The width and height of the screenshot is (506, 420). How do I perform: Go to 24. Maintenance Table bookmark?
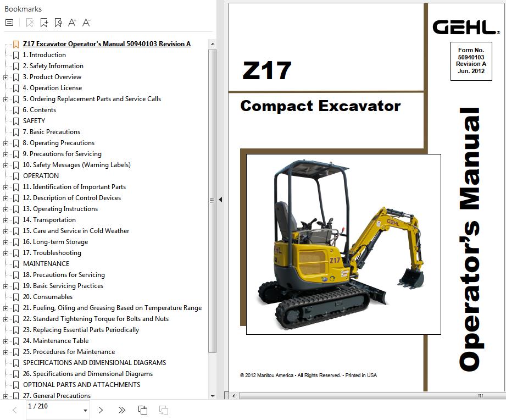(55, 341)
